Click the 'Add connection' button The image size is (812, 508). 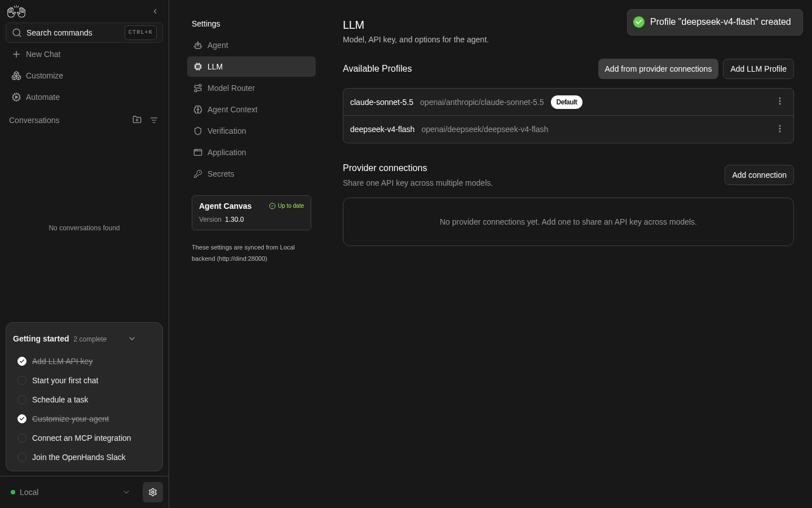pos(759,175)
